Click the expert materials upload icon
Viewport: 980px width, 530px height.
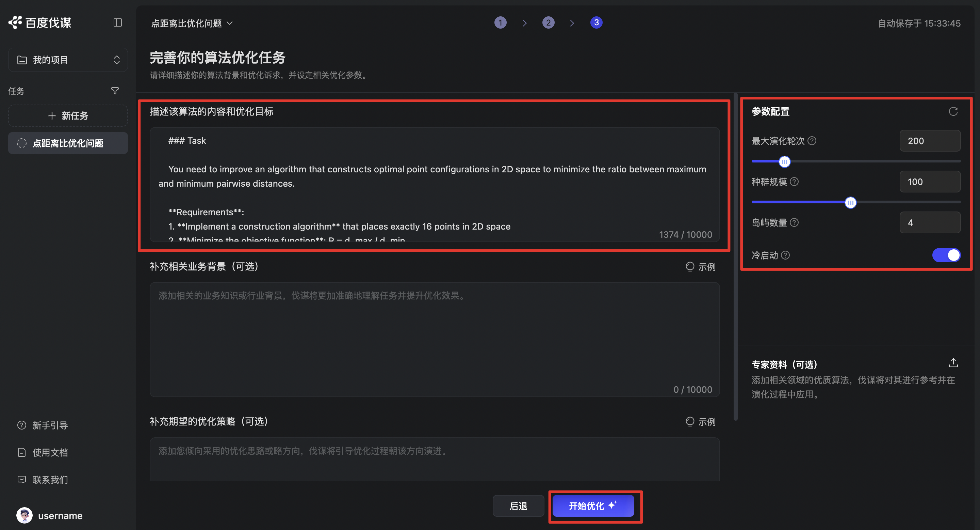tap(953, 363)
